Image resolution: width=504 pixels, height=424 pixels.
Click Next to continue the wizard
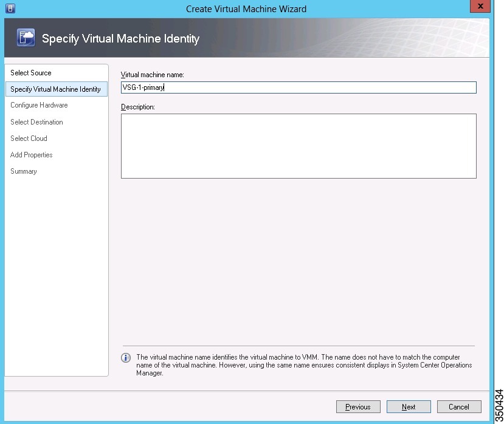tap(409, 407)
